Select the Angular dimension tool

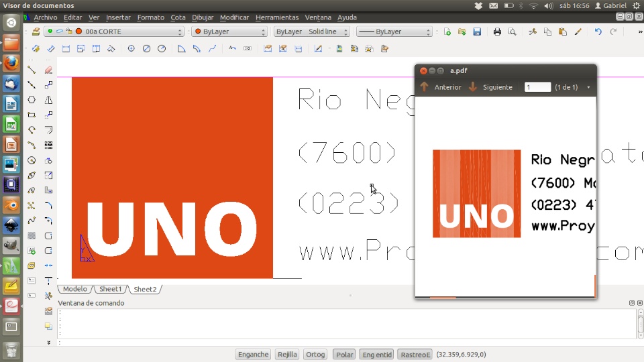pyautogui.click(x=182, y=48)
